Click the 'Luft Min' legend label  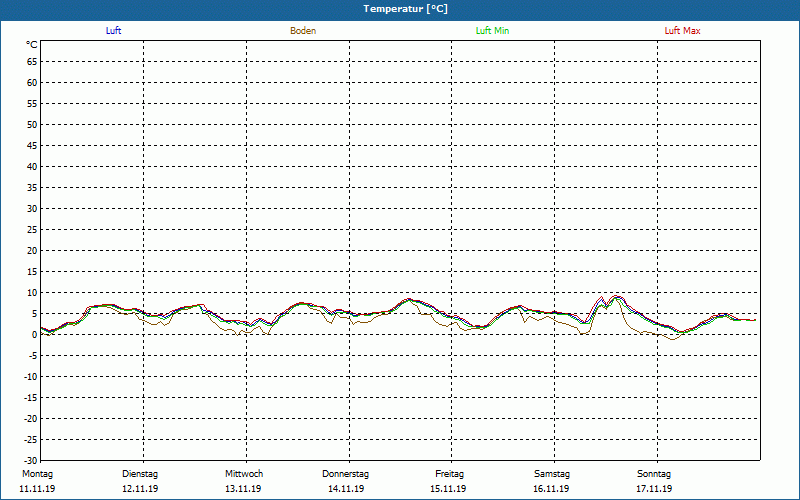(x=492, y=31)
